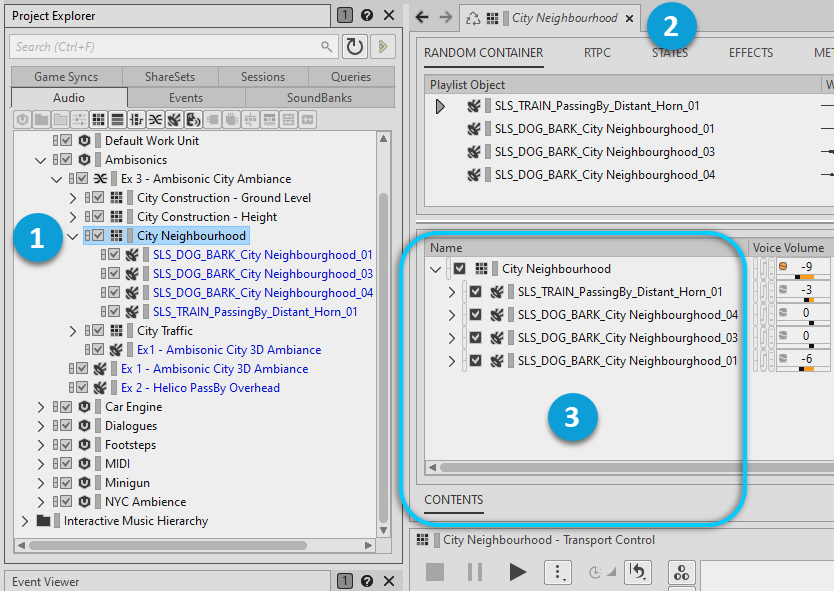Click the Project Explorer search field

pos(165,46)
